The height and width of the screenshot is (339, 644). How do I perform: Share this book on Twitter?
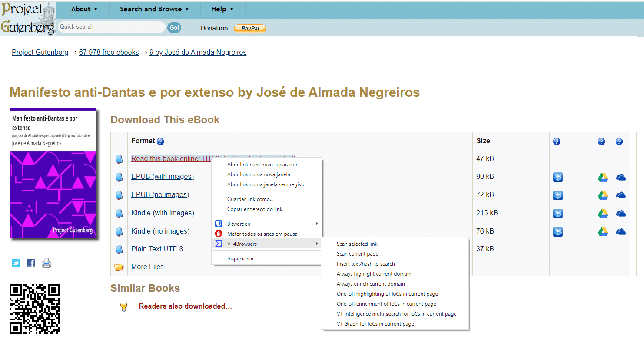(x=16, y=263)
